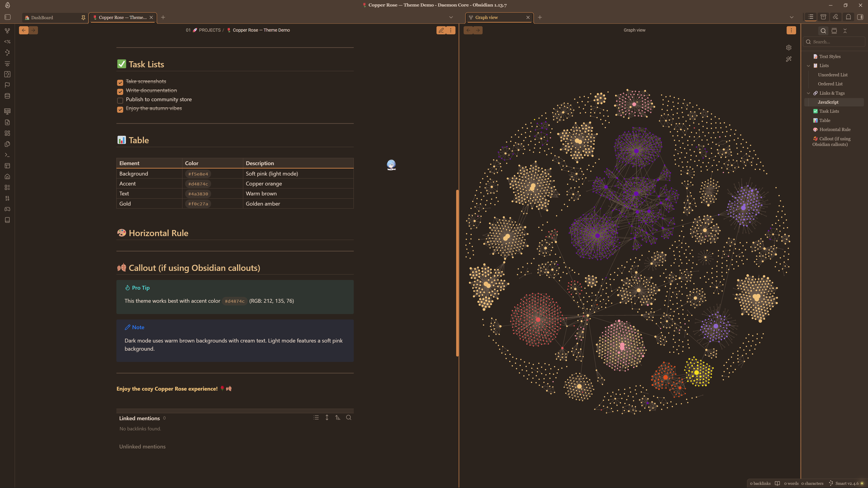Toggle the right sidebar panel
This screenshot has height=488, width=868.
(x=860, y=17)
